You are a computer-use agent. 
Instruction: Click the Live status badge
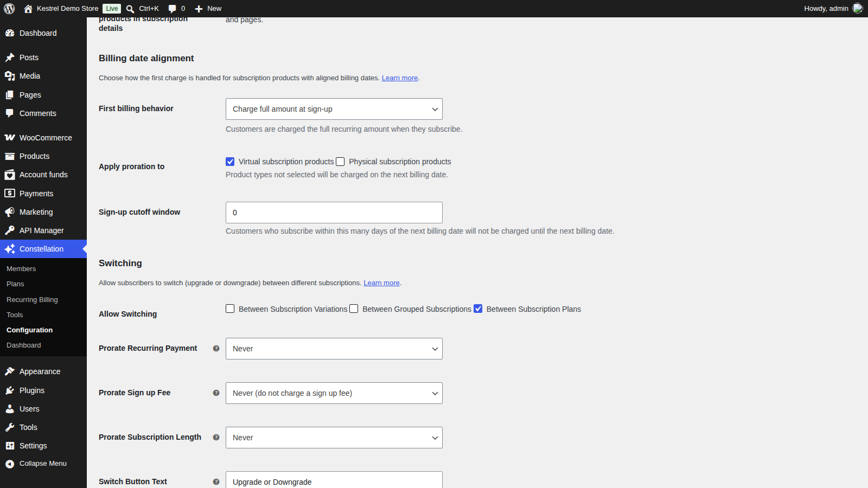(112, 9)
